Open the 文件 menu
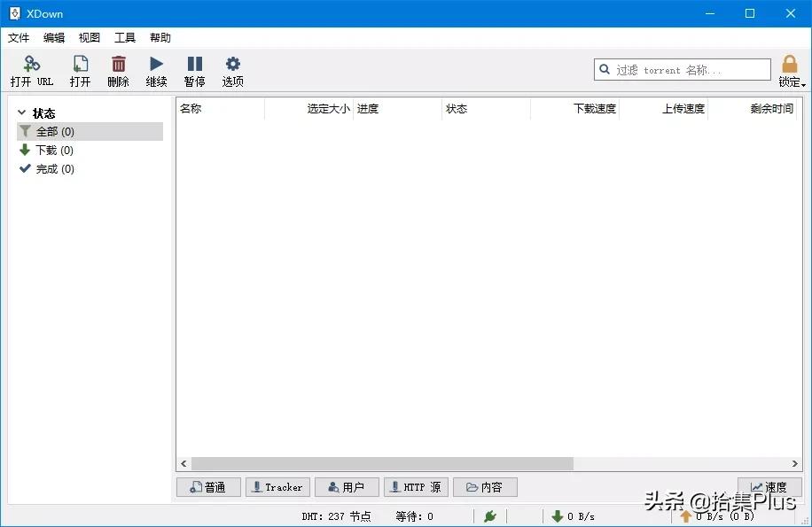Viewport: 812px width, 527px height. [x=20, y=37]
